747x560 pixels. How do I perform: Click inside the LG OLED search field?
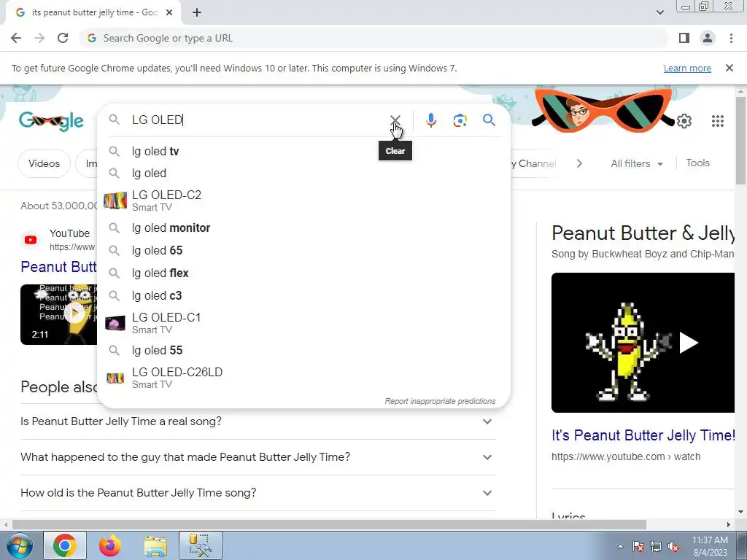tap(258, 120)
